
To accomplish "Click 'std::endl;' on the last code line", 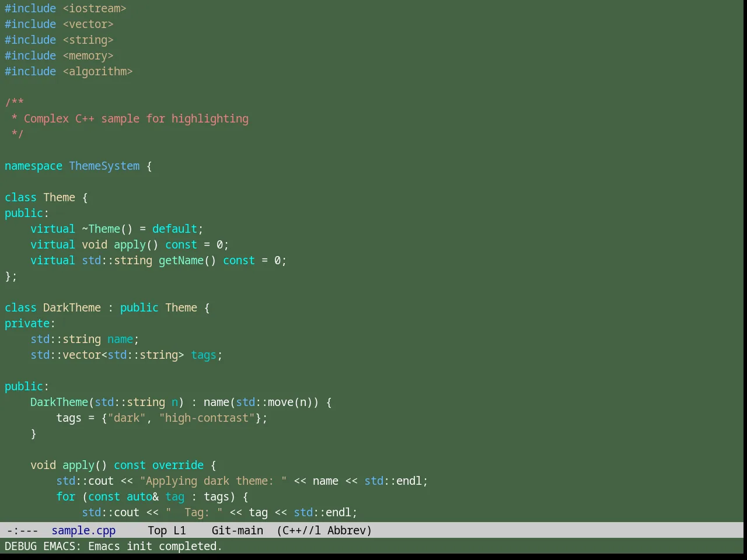I will 326,512.
